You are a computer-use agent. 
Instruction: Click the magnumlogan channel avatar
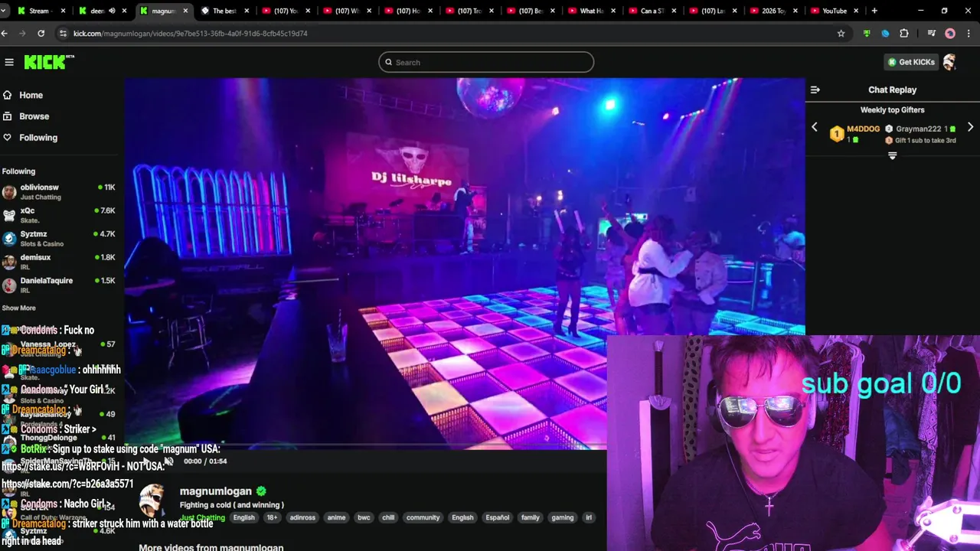coord(152,501)
